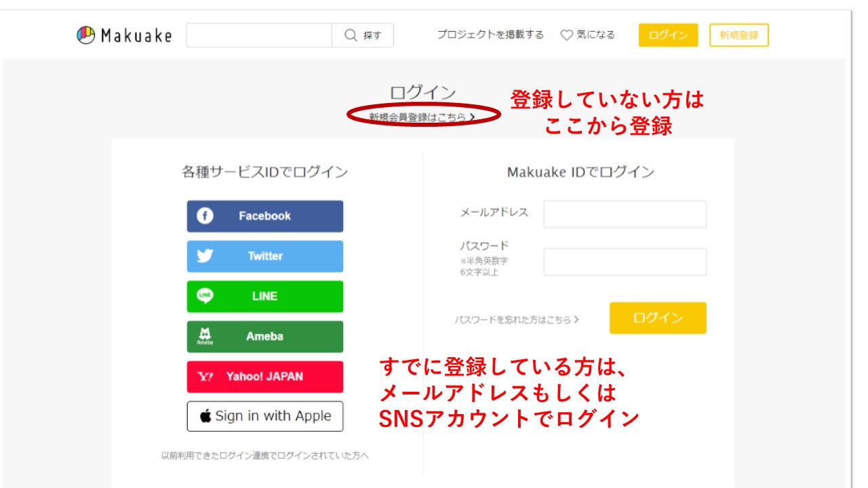Click the メールアドレス label
868x488 pixels.
pos(494,212)
